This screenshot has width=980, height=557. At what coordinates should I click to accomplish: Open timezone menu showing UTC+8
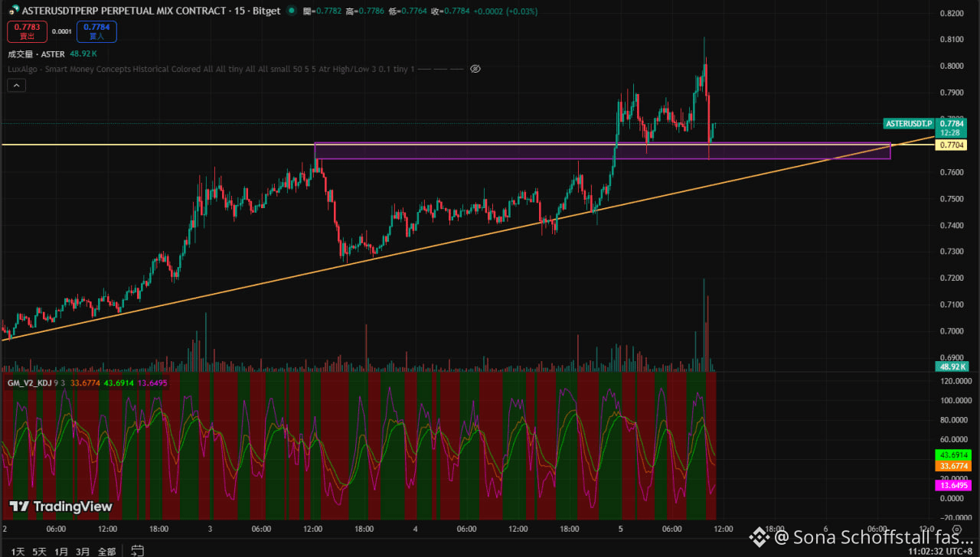940,551
